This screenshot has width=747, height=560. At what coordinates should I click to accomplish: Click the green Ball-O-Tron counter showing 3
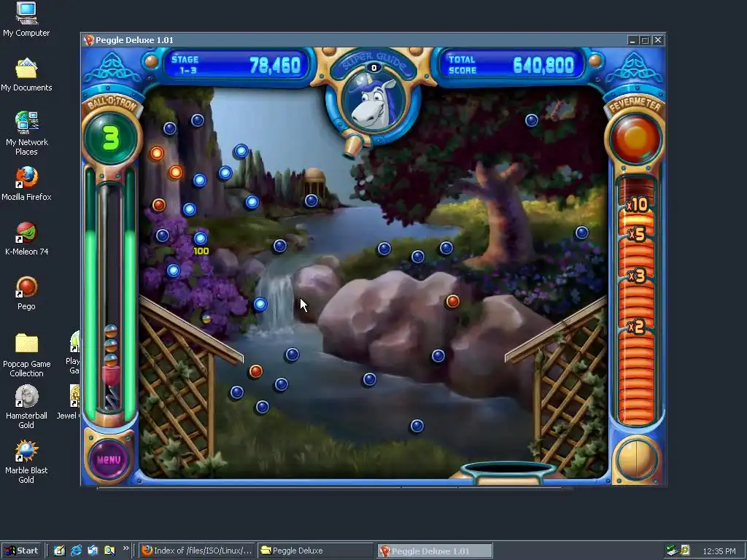pyautogui.click(x=111, y=139)
